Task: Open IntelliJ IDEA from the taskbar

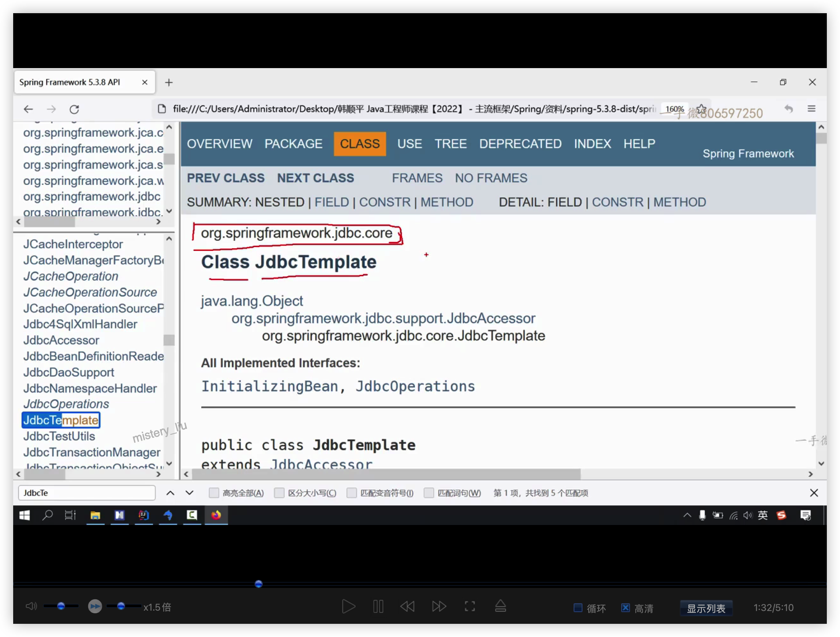Action: [x=144, y=515]
